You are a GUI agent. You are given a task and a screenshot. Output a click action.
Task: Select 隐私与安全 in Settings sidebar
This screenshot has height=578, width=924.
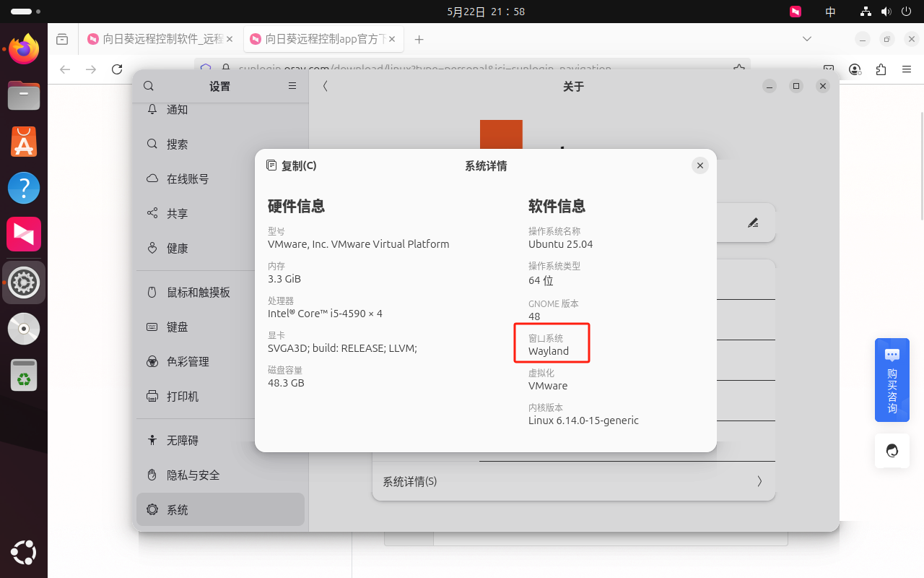(x=220, y=475)
